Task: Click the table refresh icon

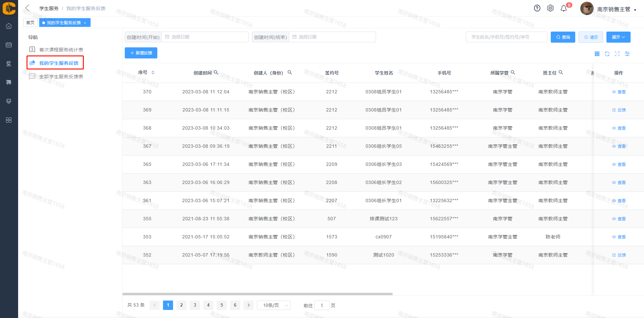Action: coord(607,54)
